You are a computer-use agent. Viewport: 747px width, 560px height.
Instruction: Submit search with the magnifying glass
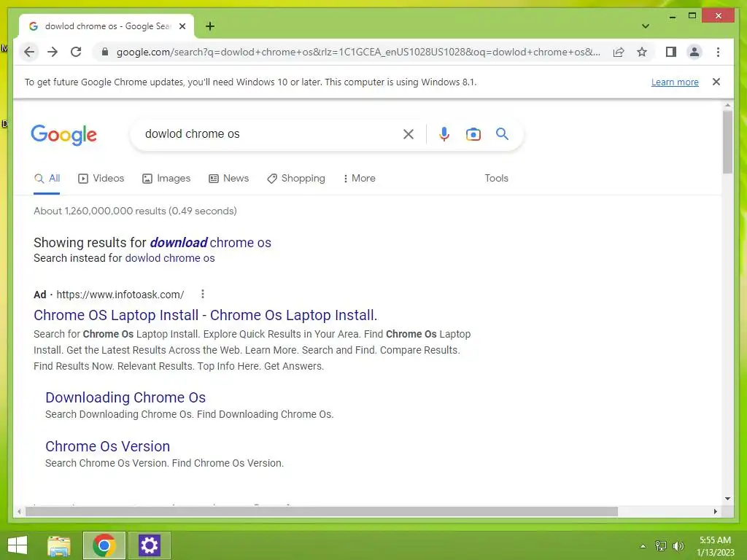click(x=502, y=134)
